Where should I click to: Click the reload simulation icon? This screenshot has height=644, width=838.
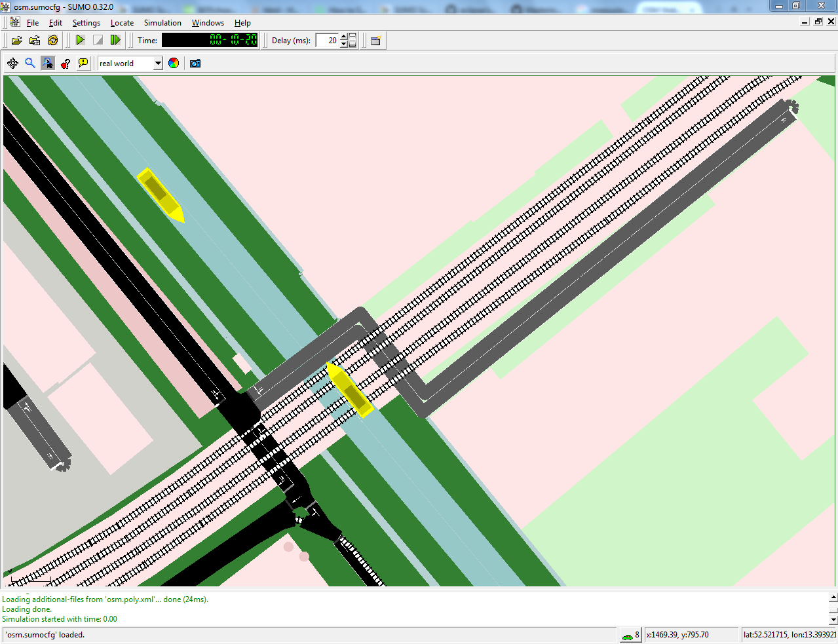(52, 41)
